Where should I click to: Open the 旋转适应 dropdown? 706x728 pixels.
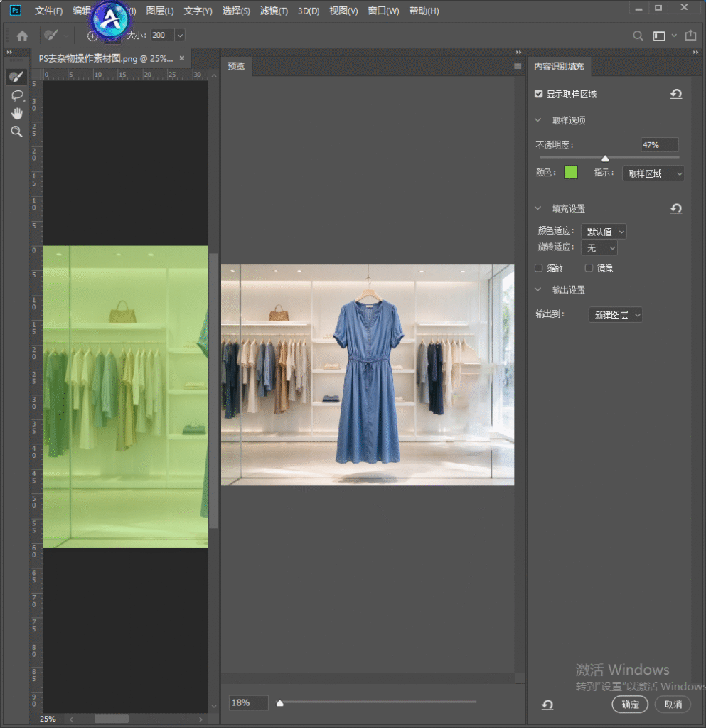tap(599, 248)
